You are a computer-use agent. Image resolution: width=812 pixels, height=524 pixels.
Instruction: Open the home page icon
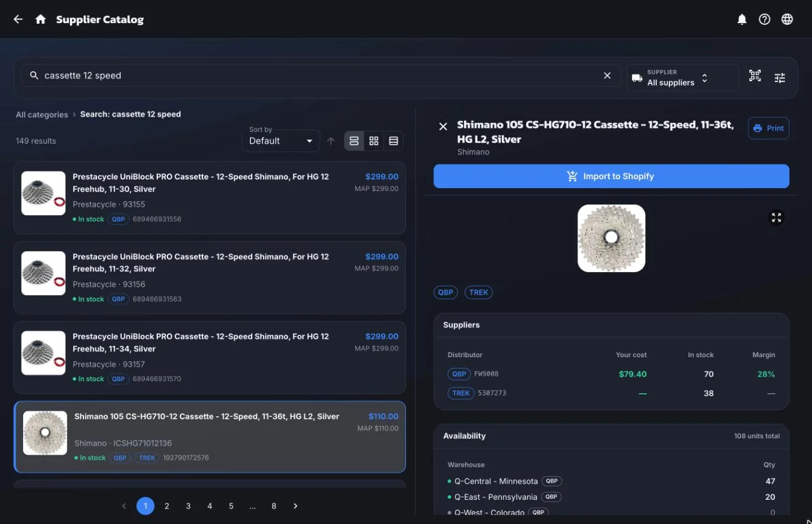point(40,20)
